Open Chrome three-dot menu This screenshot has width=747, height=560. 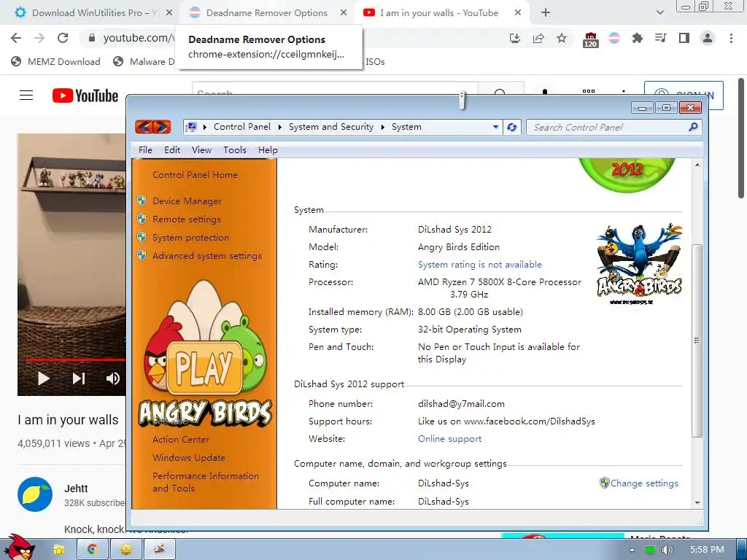pyautogui.click(x=731, y=38)
